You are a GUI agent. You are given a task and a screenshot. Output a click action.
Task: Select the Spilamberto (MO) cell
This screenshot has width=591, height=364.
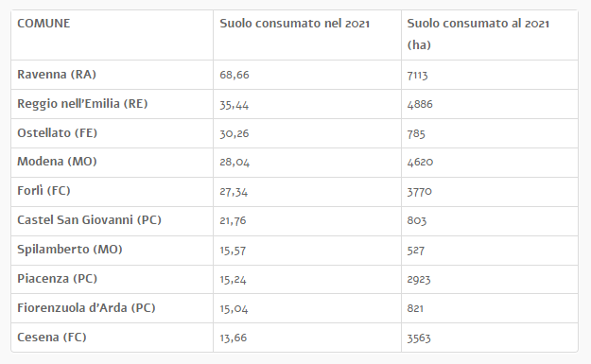pos(70,250)
